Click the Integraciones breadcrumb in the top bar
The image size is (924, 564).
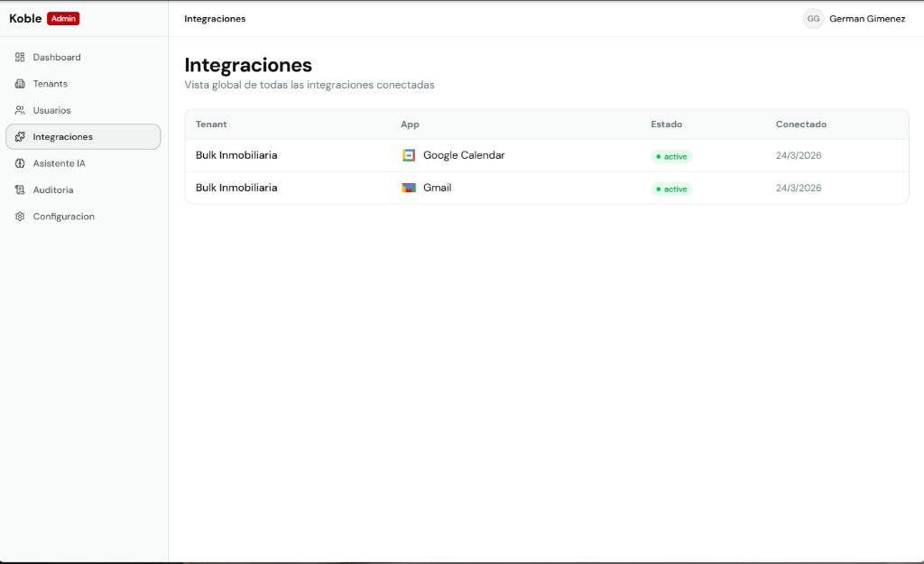point(215,18)
